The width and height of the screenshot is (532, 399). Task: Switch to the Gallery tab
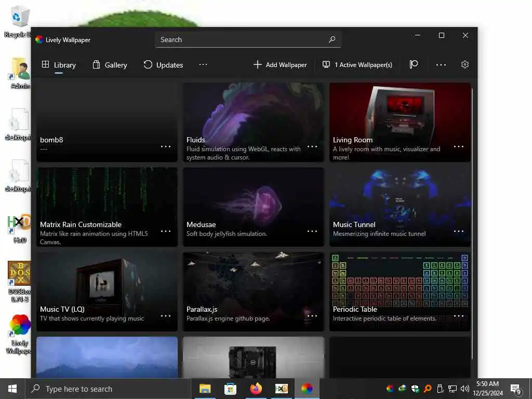coord(110,65)
